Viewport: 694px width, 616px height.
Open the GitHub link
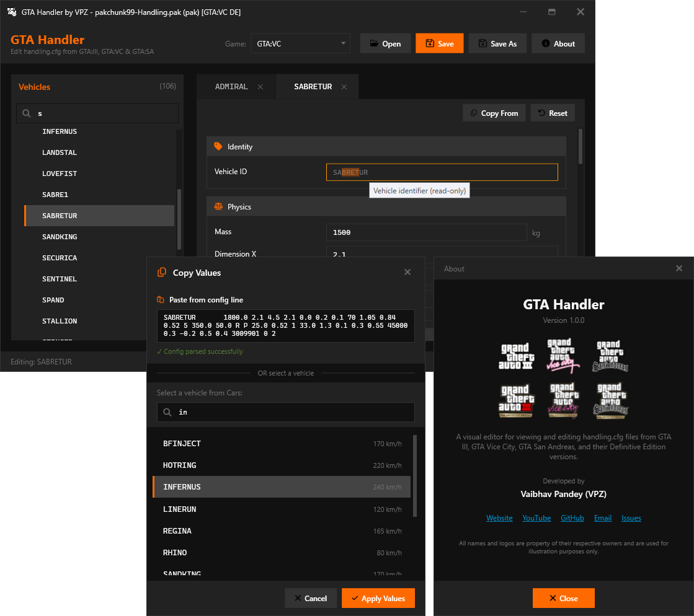click(572, 518)
